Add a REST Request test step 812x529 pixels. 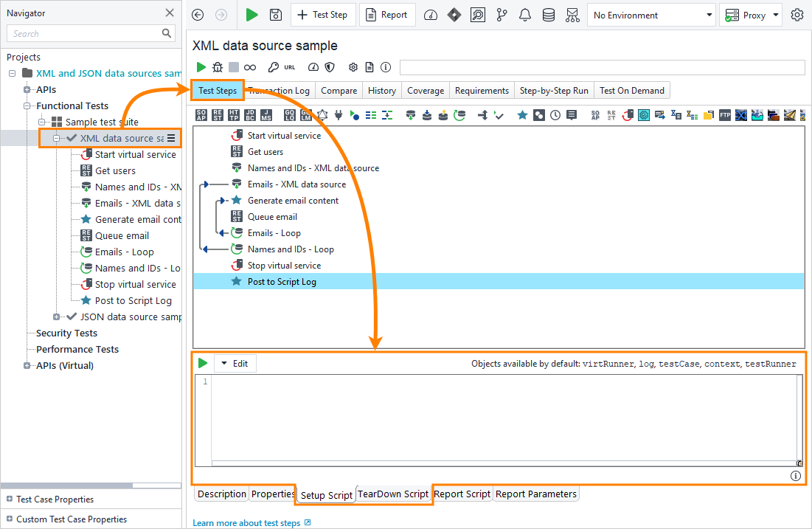tap(218, 114)
